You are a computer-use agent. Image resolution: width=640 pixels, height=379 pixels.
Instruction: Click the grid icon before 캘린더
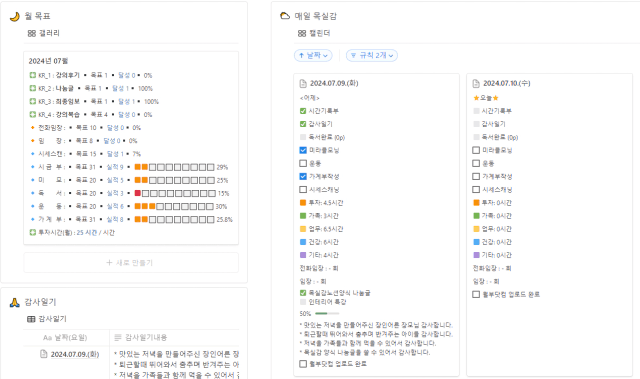[x=302, y=33]
